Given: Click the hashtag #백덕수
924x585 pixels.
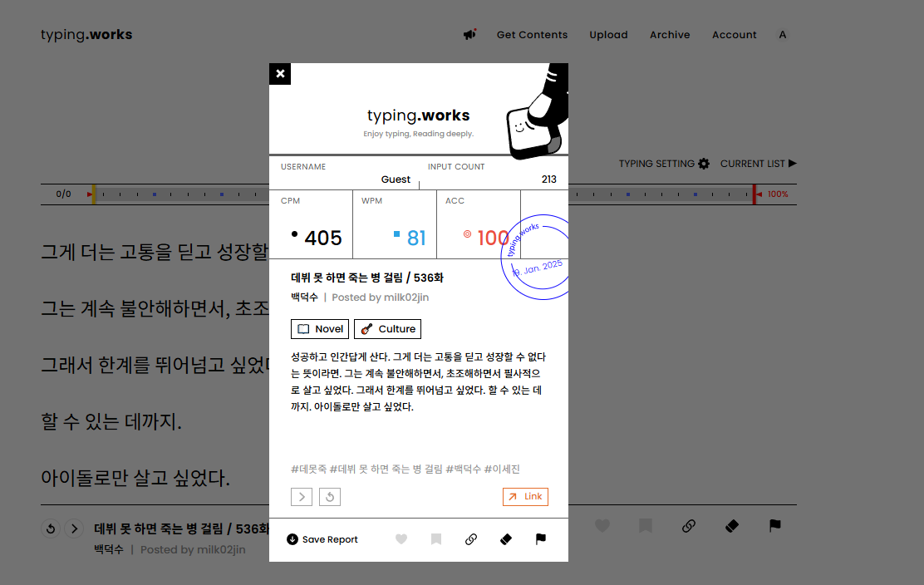Looking at the screenshot, I should (x=464, y=469).
